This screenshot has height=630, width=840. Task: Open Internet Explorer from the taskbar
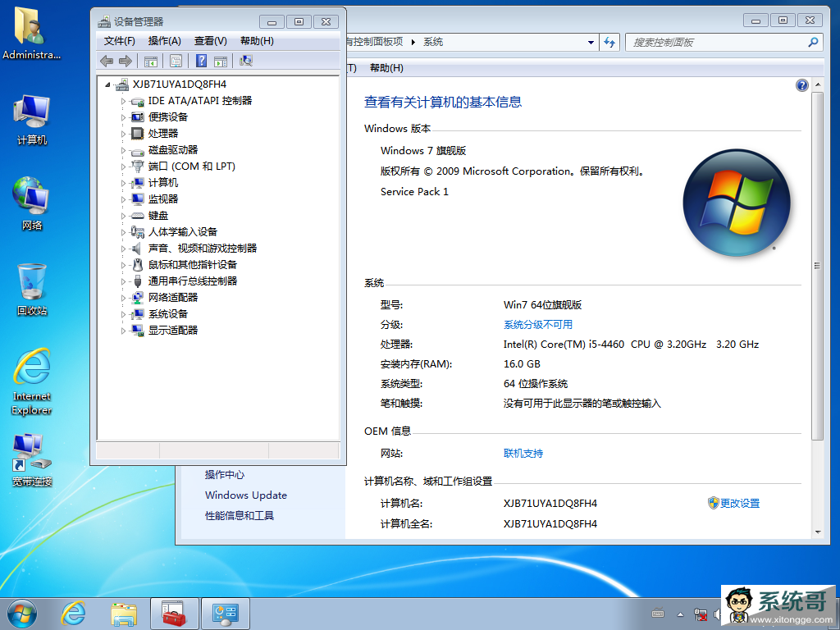tap(73, 614)
